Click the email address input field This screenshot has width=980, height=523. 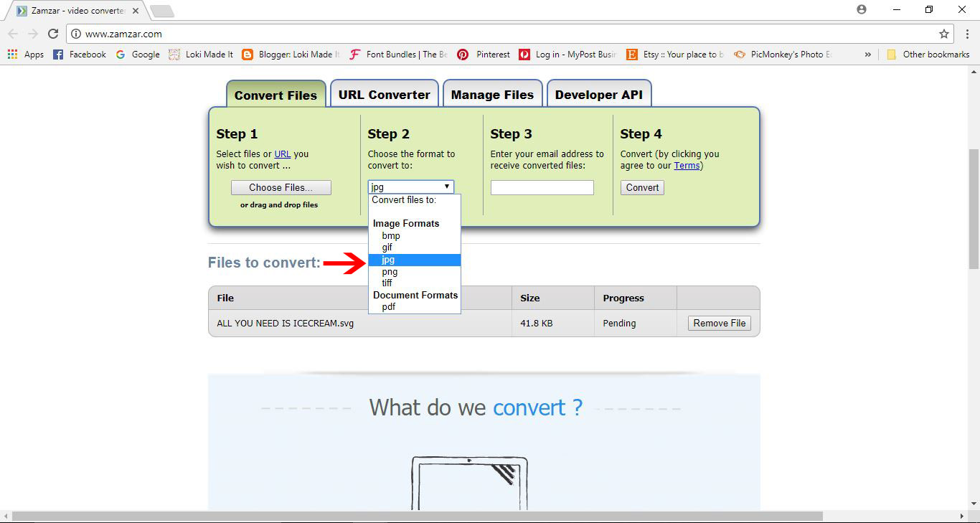coord(542,187)
